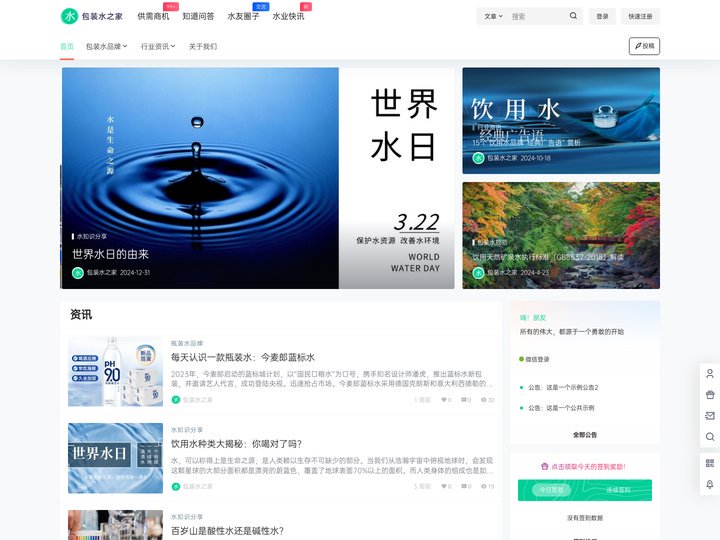Open the 关于我们 page

point(202,46)
